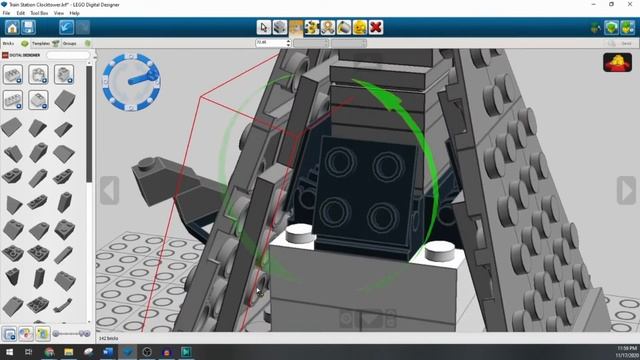The width and height of the screenshot is (640, 360).
Task: Collapse the brick palette with divider handle
Action: (95, 57)
